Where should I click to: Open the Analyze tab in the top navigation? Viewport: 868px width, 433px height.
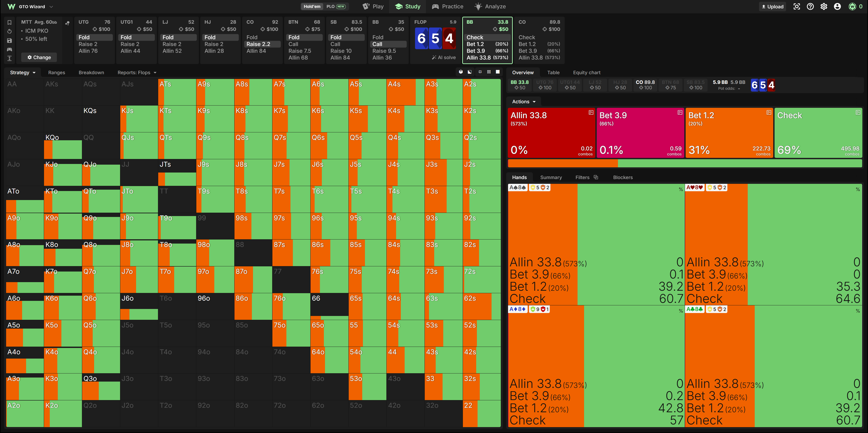click(x=490, y=6)
